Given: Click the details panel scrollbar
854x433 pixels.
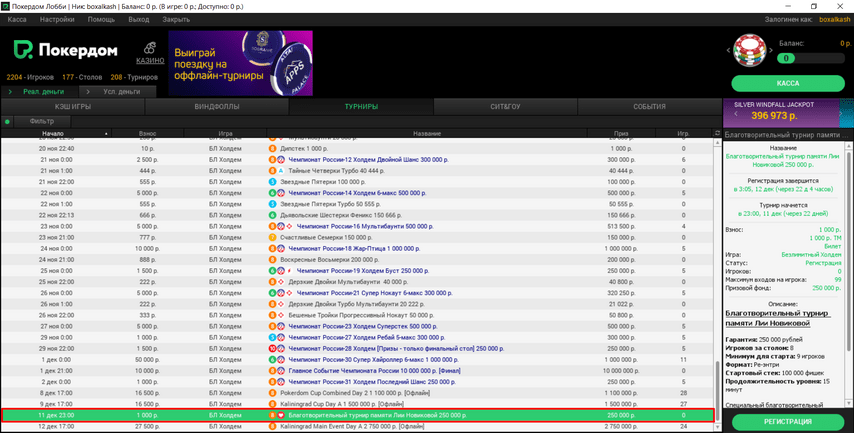Looking at the screenshot, I should (849, 251).
